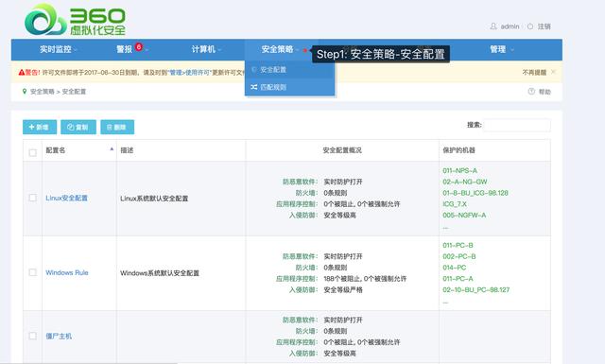Open machine 011-NPS-A

point(460,170)
